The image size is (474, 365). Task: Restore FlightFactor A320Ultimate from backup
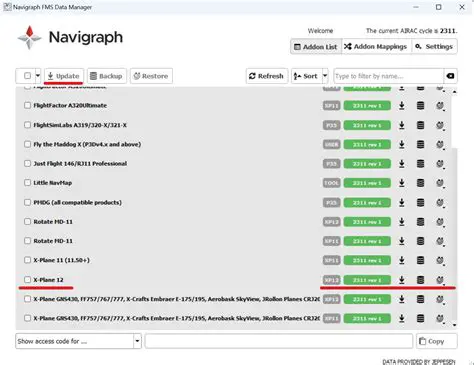tap(440, 106)
